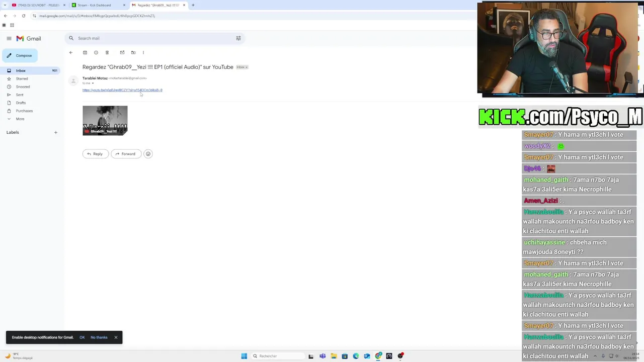Image resolution: width=644 pixels, height=362 pixels.
Task: Create new label with plus icon
Action: [56, 132]
